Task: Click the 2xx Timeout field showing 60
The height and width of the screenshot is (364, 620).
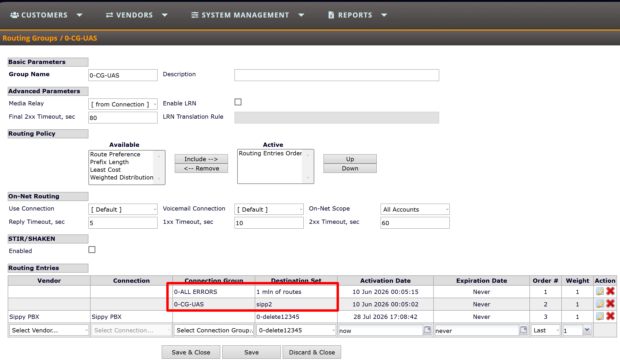Action: click(415, 223)
